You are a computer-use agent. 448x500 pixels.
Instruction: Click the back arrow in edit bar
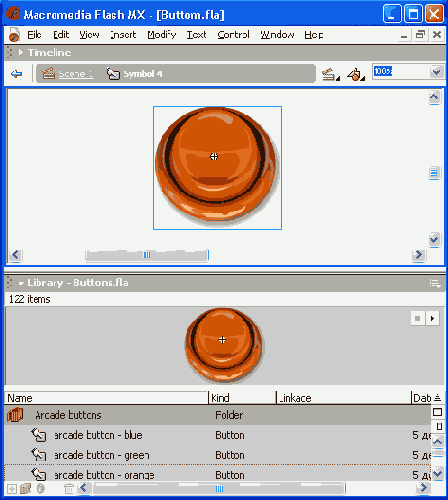tap(16, 74)
